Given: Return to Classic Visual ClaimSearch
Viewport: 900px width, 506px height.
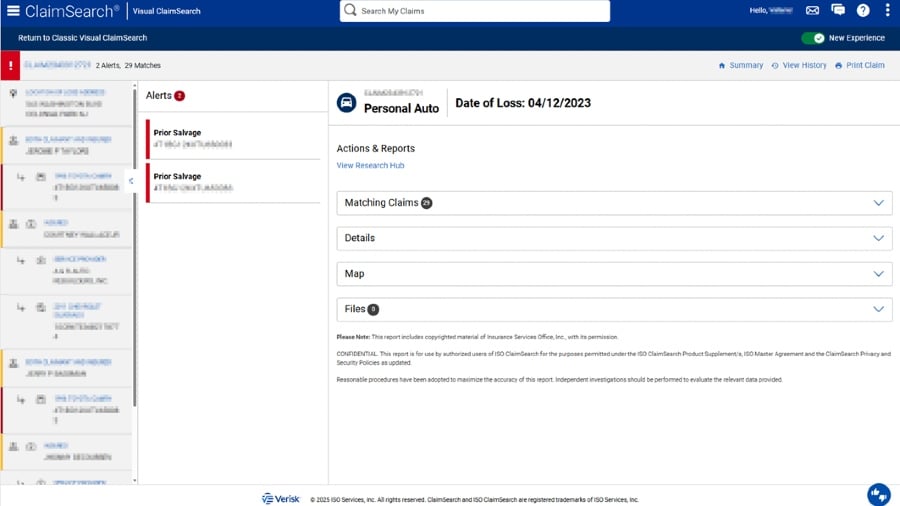Looking at the screenshot, I should [82, 38].
